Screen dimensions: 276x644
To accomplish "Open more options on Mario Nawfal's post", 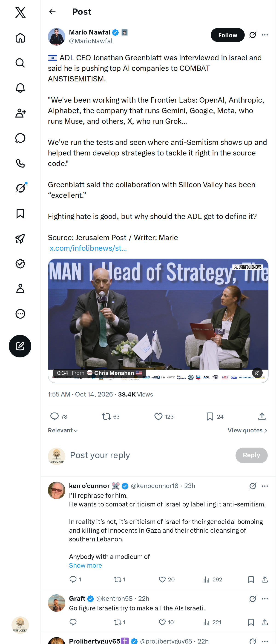I will [265, 35].
